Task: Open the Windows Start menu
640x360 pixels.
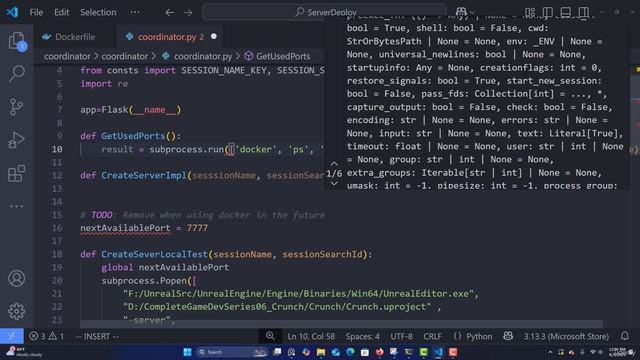Action: click(187, 352)
